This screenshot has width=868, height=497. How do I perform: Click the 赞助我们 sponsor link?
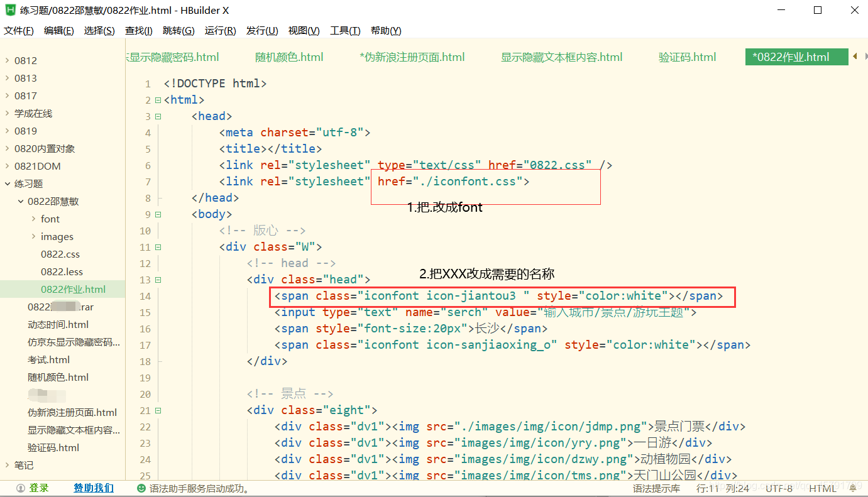coord(94,488)
